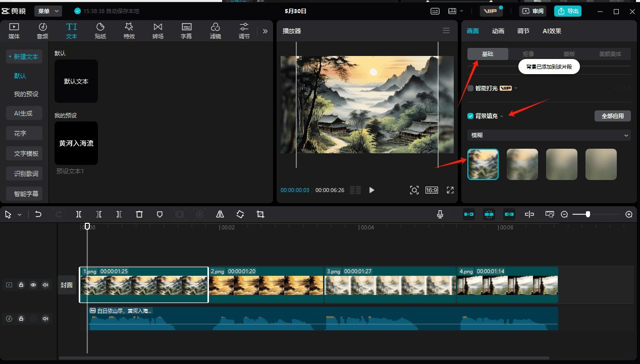Viewport: 640px width, 364px height.
Task: Undo the last edit in timeline toolbar
Action: click(x=38, y=214)
